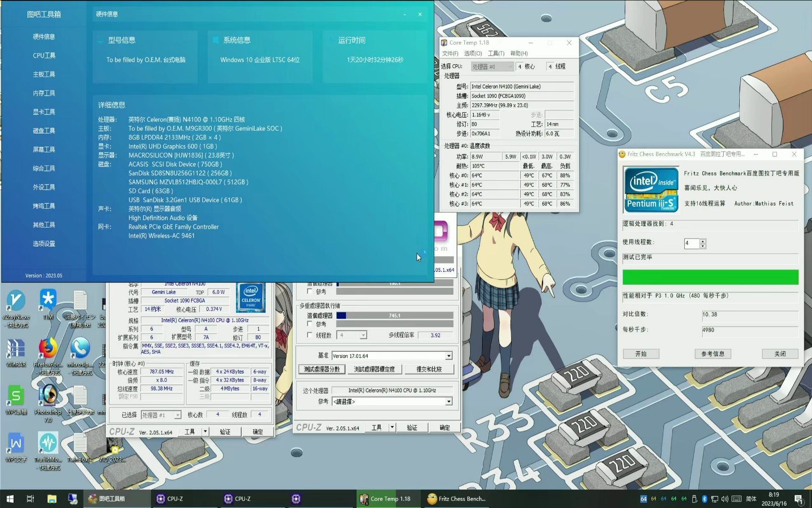Open the TwinBox text file icon

point(80,447)
